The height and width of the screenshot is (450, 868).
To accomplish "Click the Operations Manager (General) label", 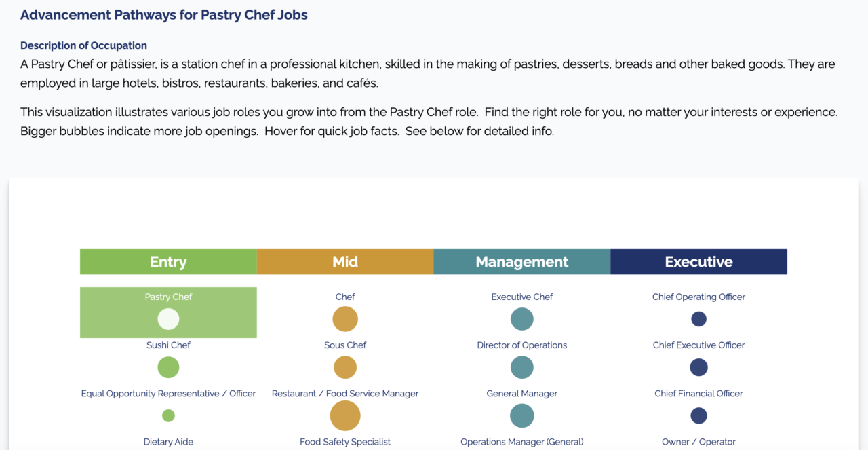I will coord(522,442).
